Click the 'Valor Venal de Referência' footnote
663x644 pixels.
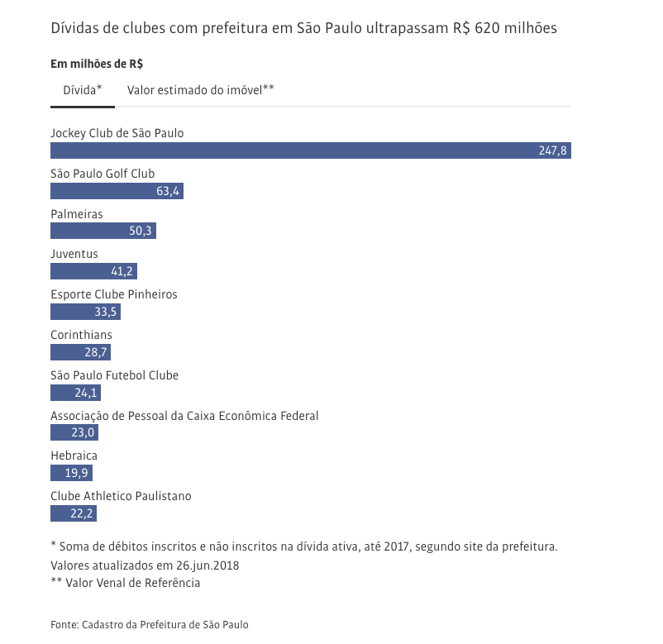[125, 583]
